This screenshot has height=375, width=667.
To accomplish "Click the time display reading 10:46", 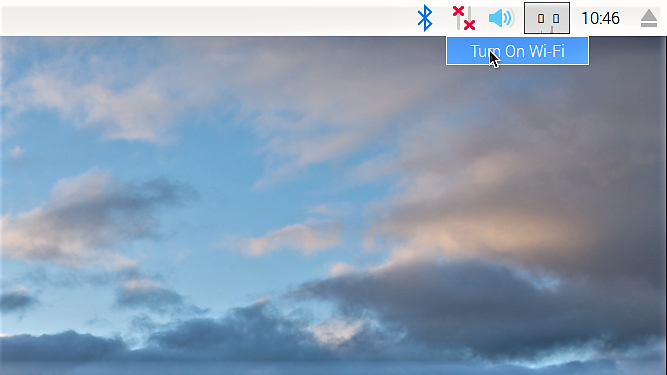I will click(600, 18).
